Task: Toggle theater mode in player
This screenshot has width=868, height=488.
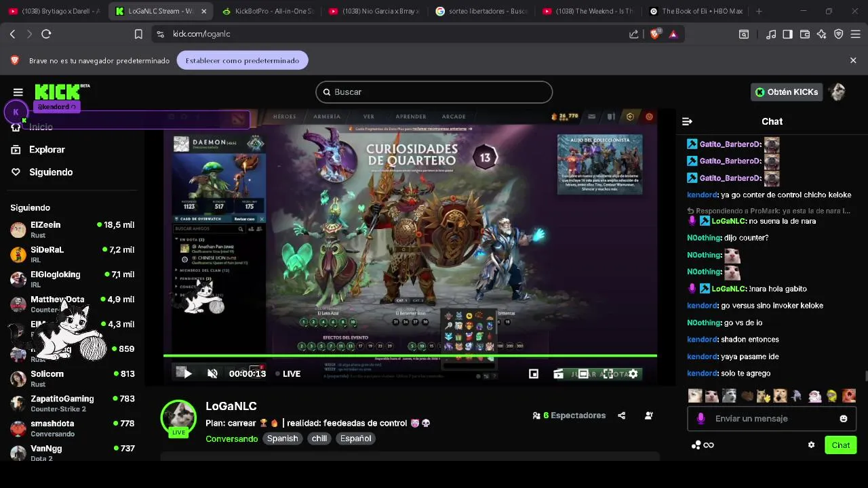Action: [583, 373]
